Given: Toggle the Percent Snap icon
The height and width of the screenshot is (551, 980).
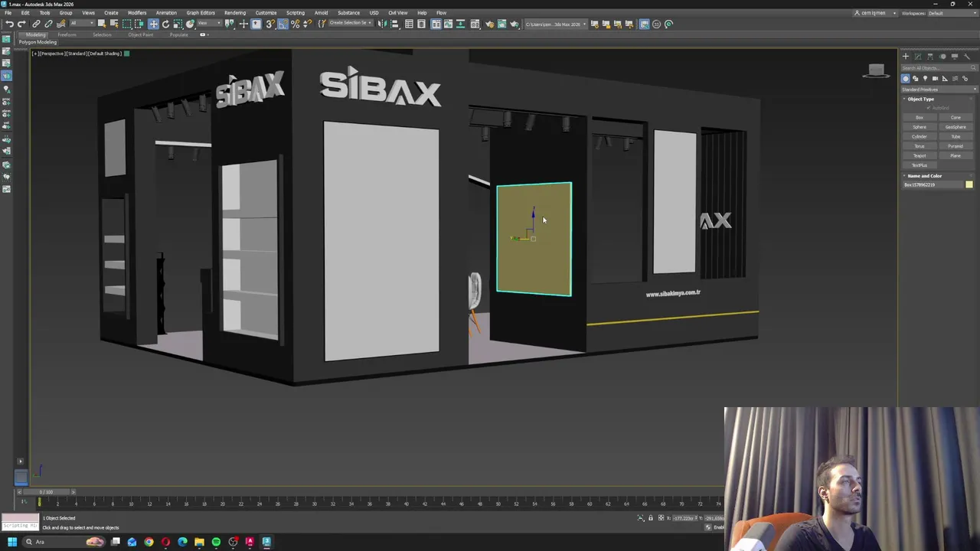Looking at the screenshot, I should coord(295,24).
